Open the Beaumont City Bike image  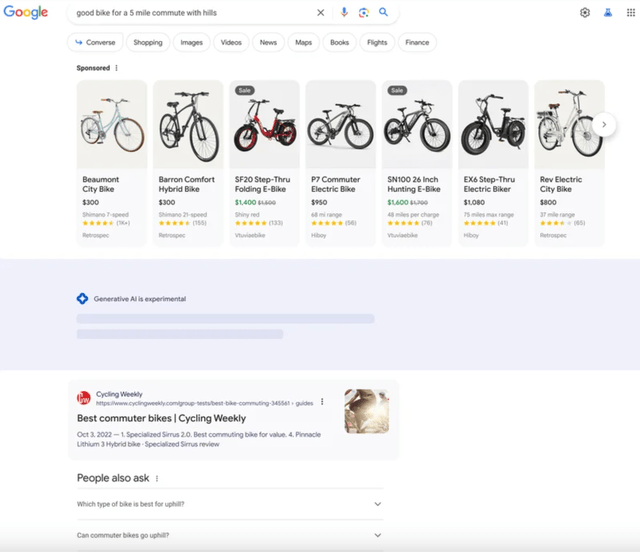tap(112, 125)
